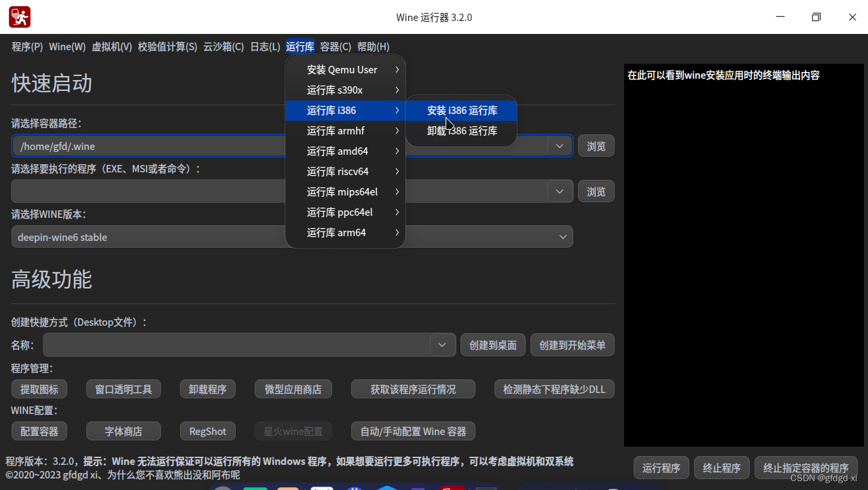The width and height of the screenshot is (868, 490).
Task: Expand 运行库 ppc64el submenu
Action: click(345, 212)
